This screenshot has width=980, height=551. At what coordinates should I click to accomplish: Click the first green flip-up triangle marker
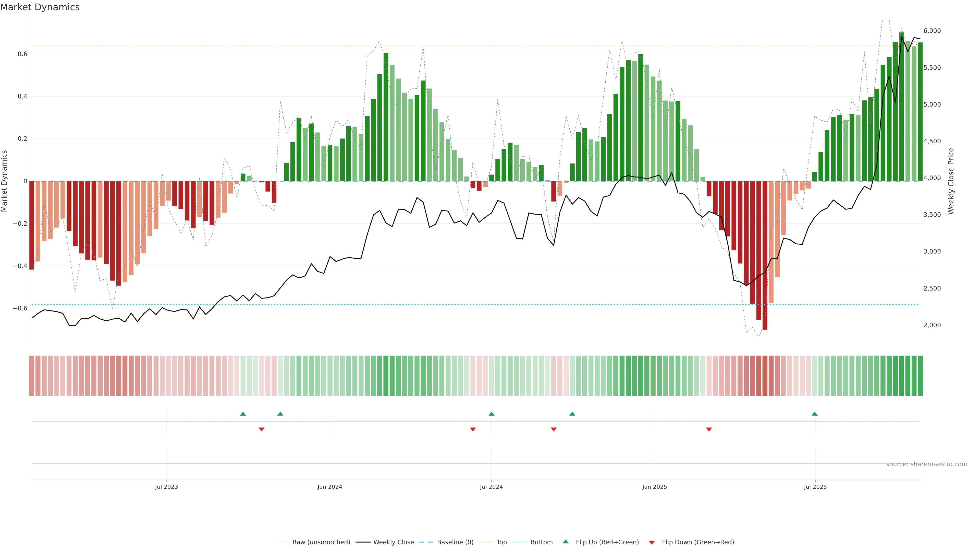tap(243, 414)
